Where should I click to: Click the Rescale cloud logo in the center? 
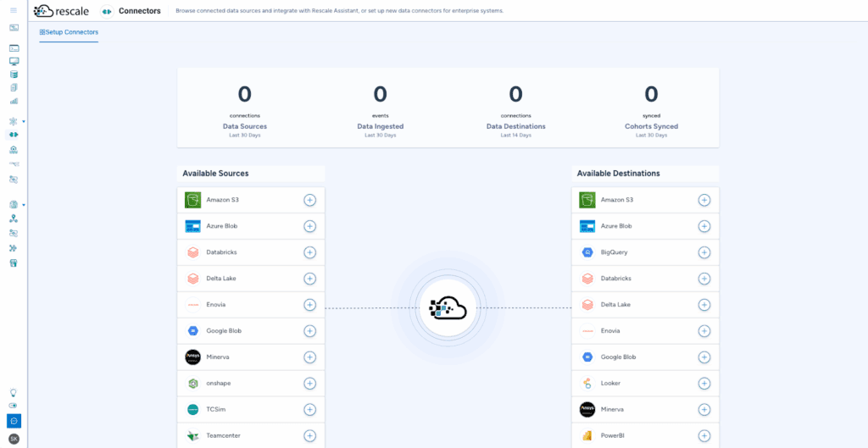(448, 308)
